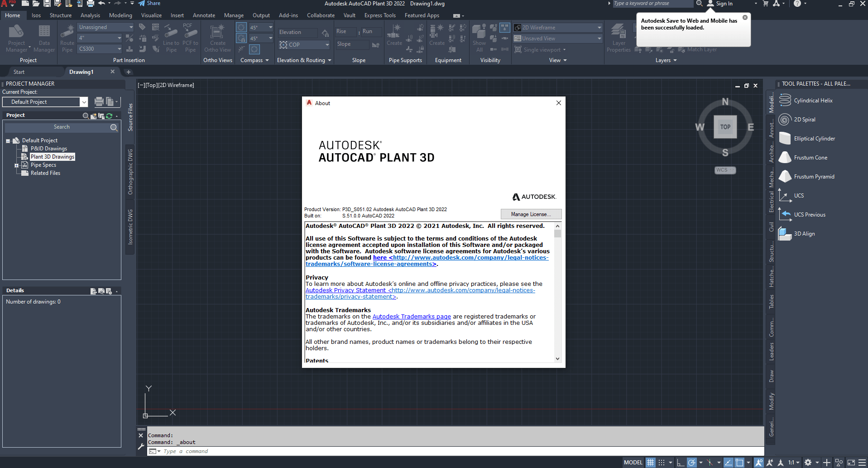This screenshot has height=468, width=868.
Task: Select the Orthographic DWG side tab
Action: (130, 172)
